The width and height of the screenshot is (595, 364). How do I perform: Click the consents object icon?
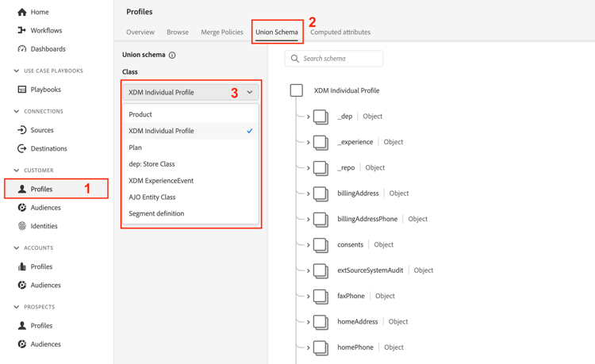pos(321,245)
